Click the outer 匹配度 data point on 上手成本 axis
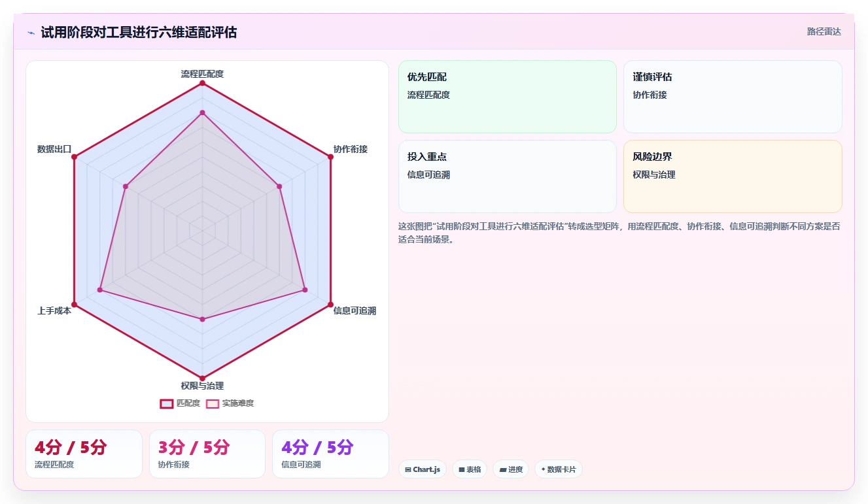The image size is (868, 504). [x=74, y=305]
